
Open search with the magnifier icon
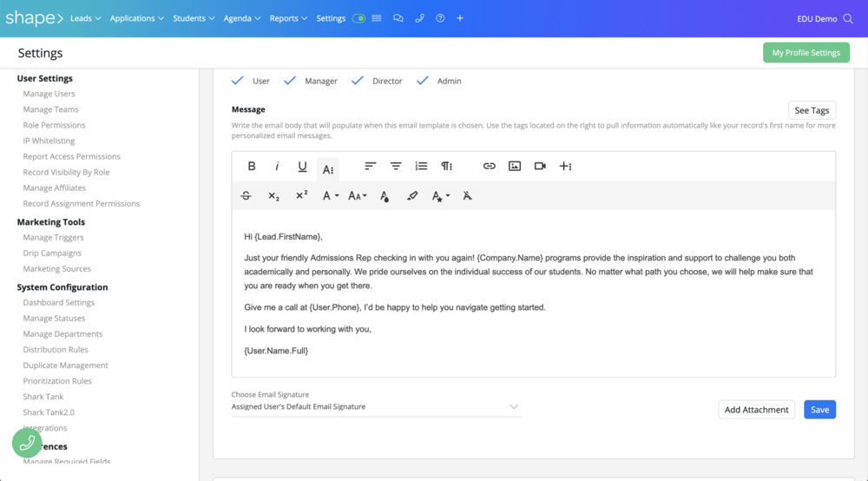[847, 19]
